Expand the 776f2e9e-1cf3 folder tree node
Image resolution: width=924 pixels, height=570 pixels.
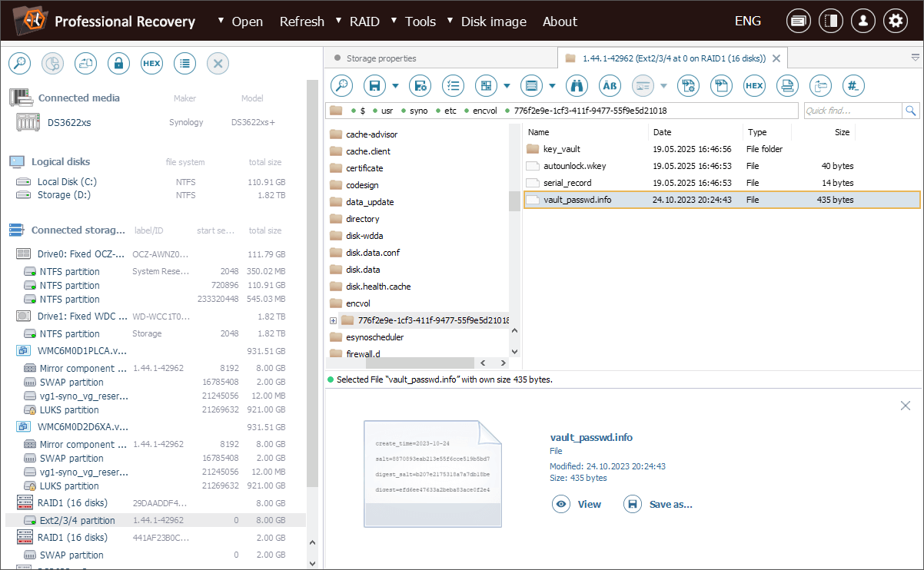click(333, 320)
